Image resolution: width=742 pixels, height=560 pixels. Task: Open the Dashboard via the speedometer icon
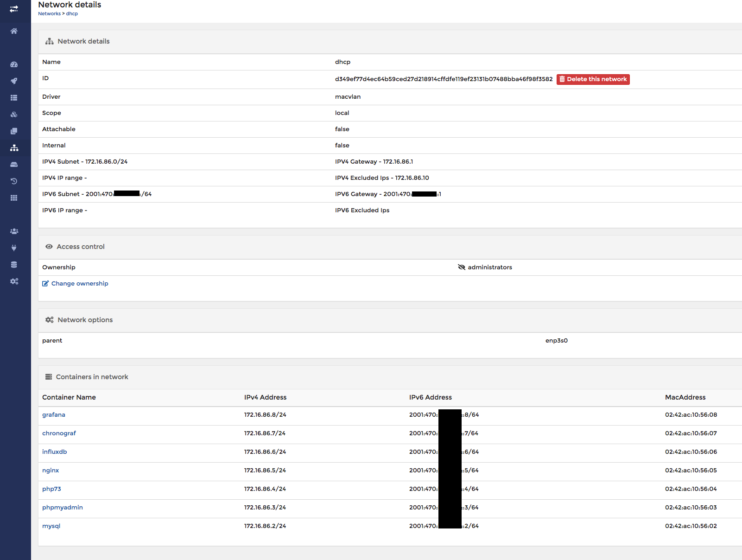coord(14,64)
